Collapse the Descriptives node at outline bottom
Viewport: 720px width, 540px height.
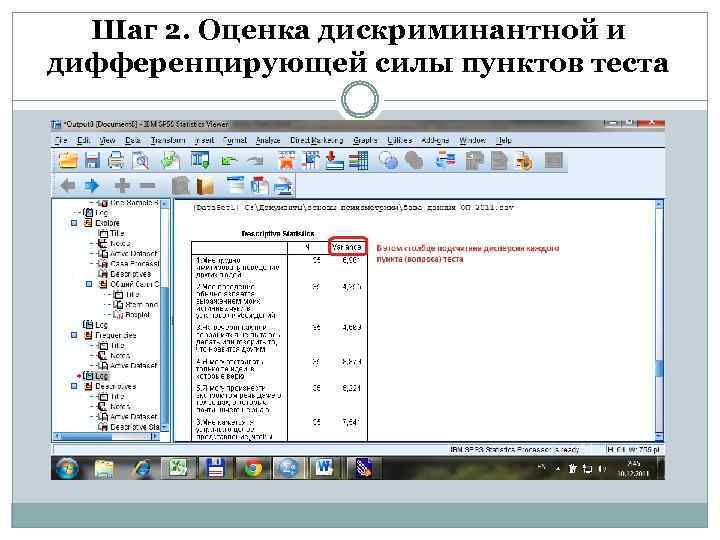tap(74, 386)
